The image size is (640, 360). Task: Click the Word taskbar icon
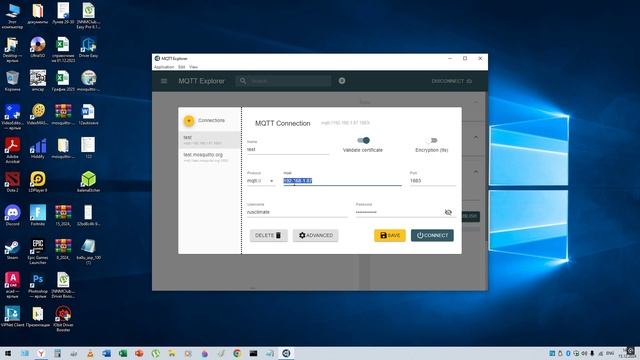tap(106, 353)
